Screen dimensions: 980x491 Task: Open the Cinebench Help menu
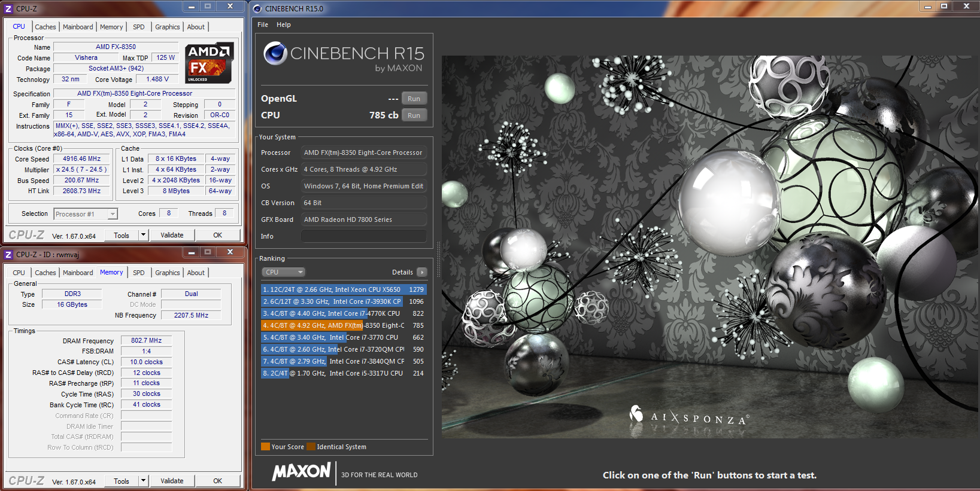click(284, 25)
